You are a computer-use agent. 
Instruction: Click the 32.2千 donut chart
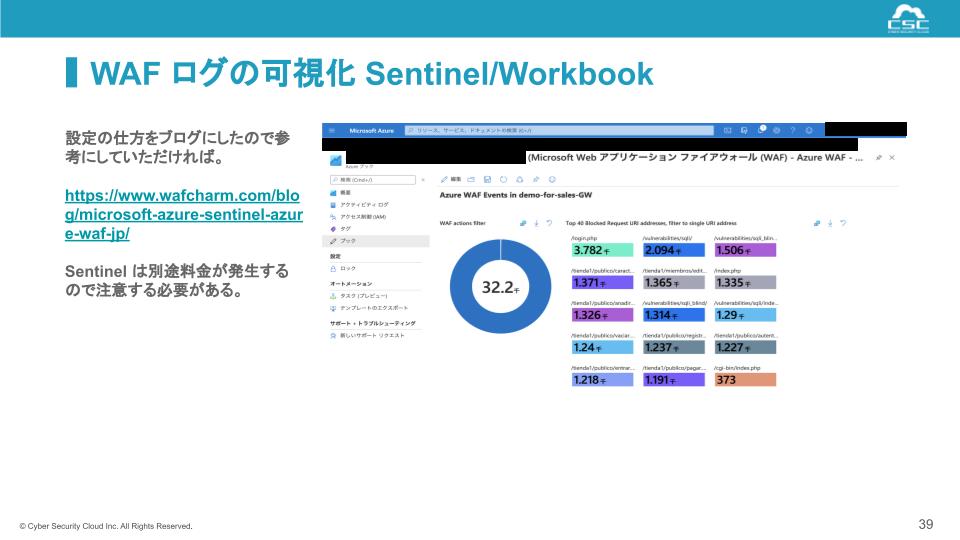500,287
